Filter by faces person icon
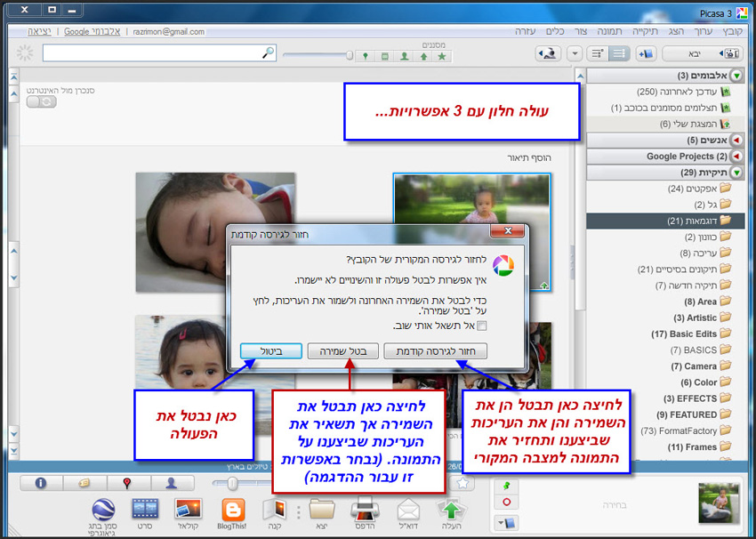Image resolution: width=756 pixels, height=539 pixels. tap(404, 56)
